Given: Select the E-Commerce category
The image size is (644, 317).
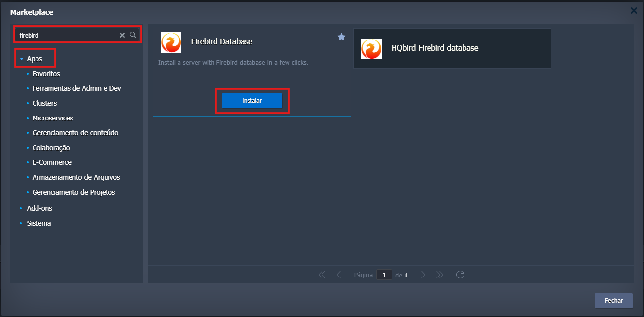Looking at the screenshot, I should point(52,162).
